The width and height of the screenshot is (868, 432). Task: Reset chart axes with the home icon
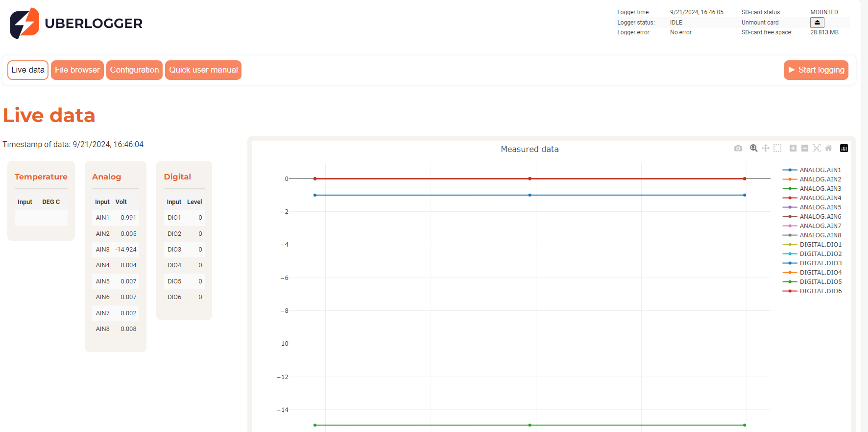coord(828,148)
